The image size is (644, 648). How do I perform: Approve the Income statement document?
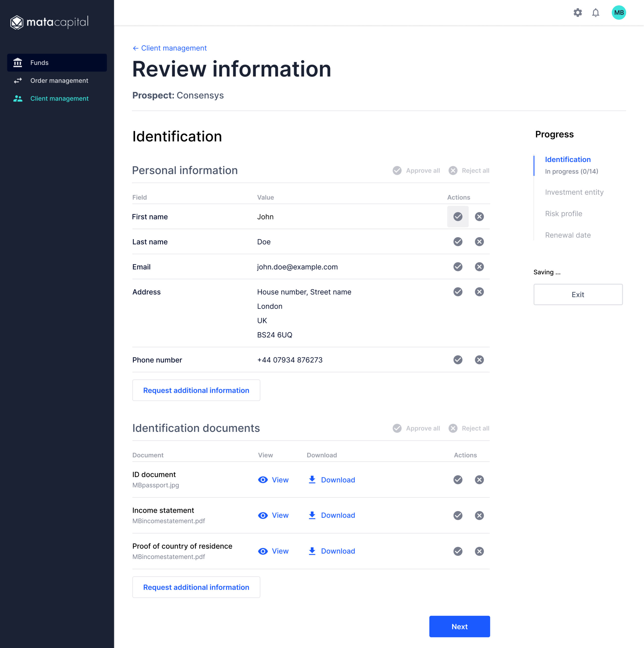click(x=458, y=516)
